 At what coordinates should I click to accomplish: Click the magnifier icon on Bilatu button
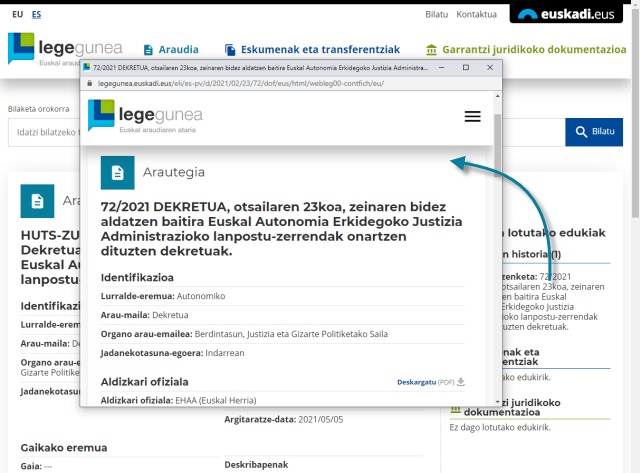pos(581,132)
